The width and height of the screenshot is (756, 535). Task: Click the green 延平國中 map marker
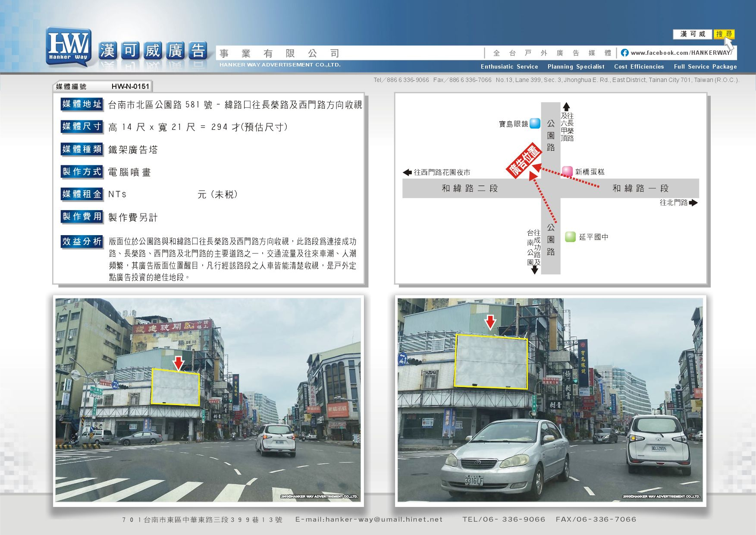tap(570, 236)
